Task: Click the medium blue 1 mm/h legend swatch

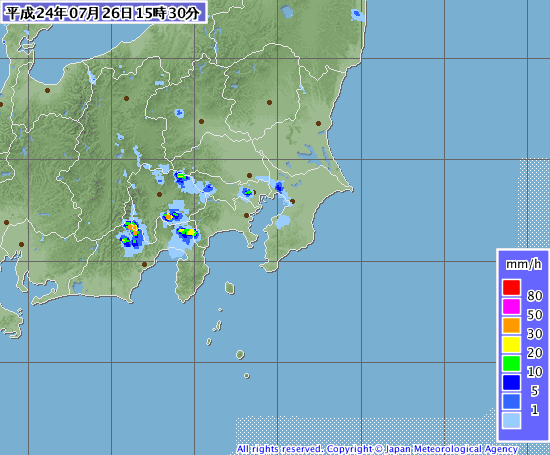Action: pos(511,401)
